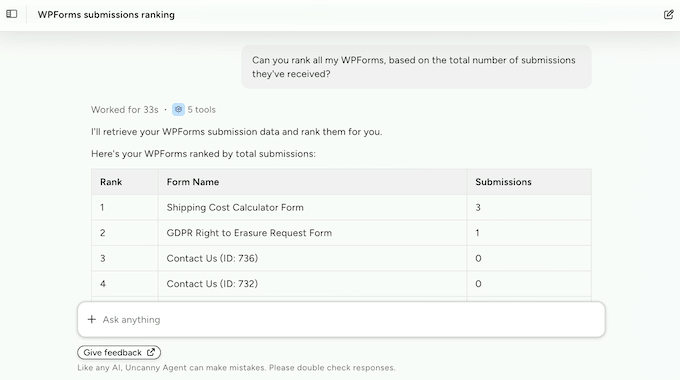The image size is (680, 380).
Task: Click submissions value 1 for GDPR form
Action: click(529, 233)
